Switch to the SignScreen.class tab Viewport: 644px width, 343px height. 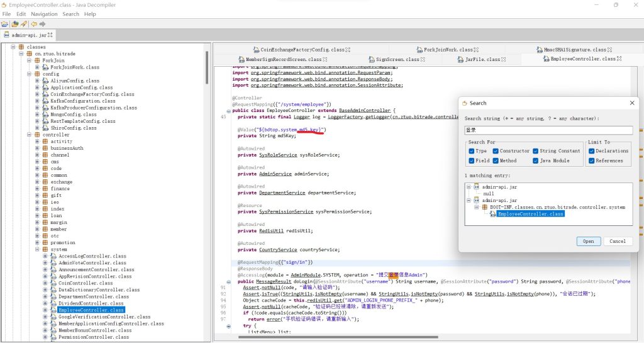(x=399, y=59)
